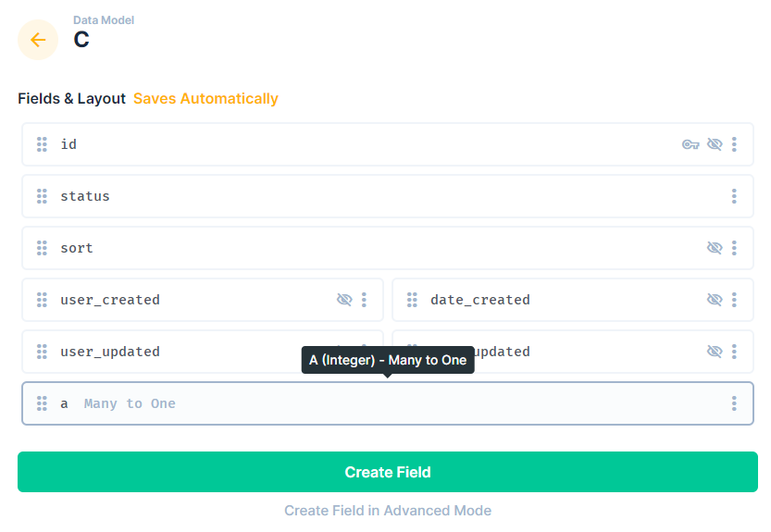Toggle hidden eye icon on id field
771x532 pixels.
[x=715, y=144]
